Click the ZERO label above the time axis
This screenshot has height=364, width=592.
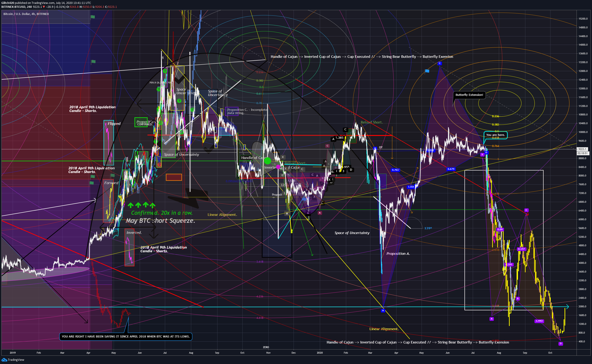coord(266,347)
